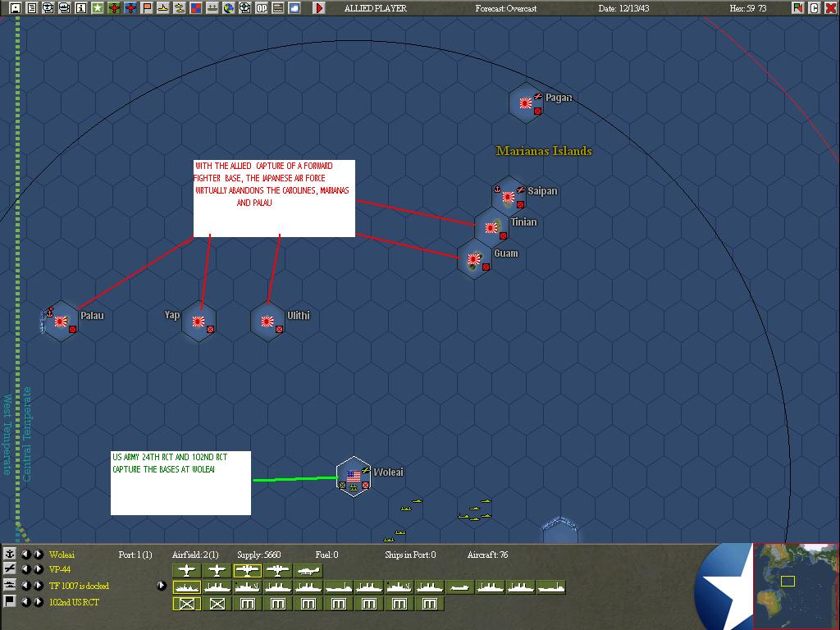Click the 'Fuel: 0' text
This screenshot has height=630, width=840.
click(326, 555)
